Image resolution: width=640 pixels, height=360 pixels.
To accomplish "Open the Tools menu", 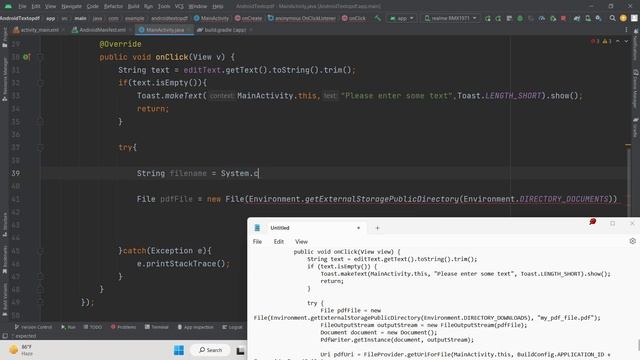I will pos(164,6).
